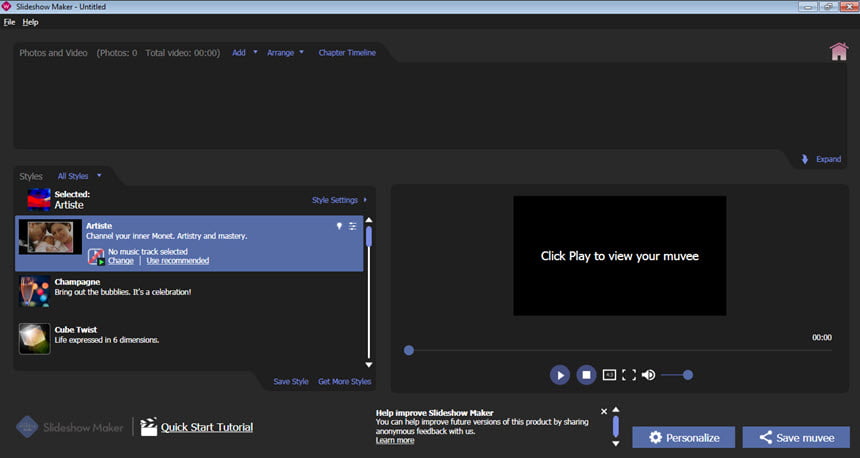Select the Cube Twist style
This screenshot has height=458, width=860.
click(189, 339)
